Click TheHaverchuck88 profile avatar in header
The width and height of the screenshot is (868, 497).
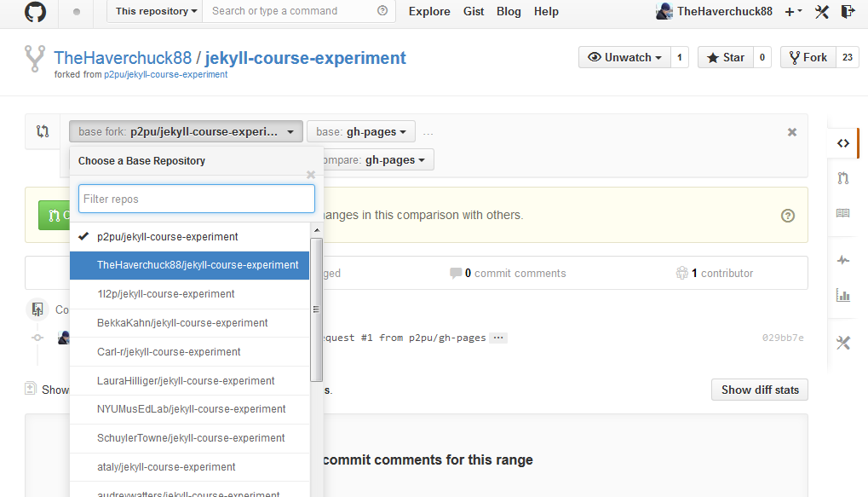pyautogui.click(x=664, y=11)
